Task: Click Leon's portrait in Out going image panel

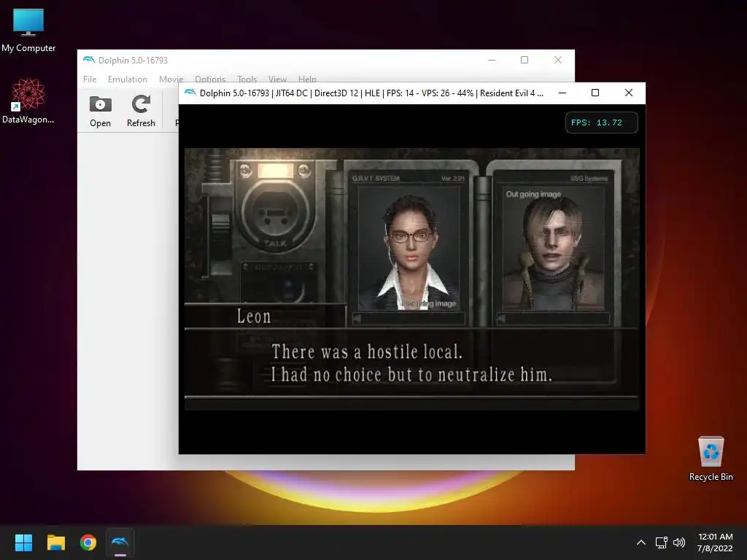Action: coord(553,250)
